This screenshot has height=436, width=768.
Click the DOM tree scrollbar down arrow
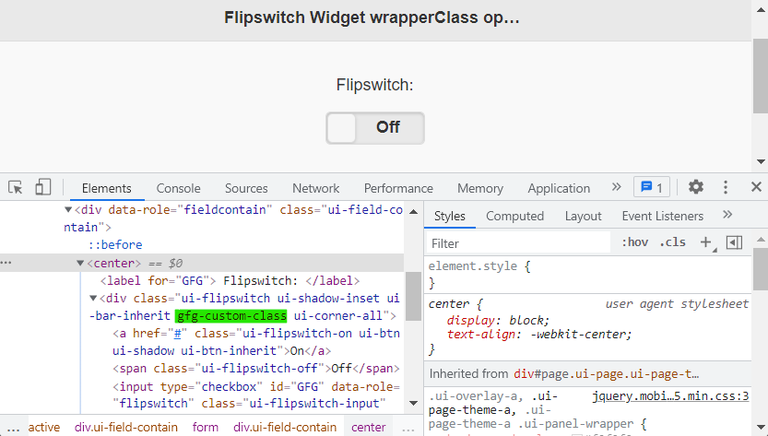coord(413,403)
